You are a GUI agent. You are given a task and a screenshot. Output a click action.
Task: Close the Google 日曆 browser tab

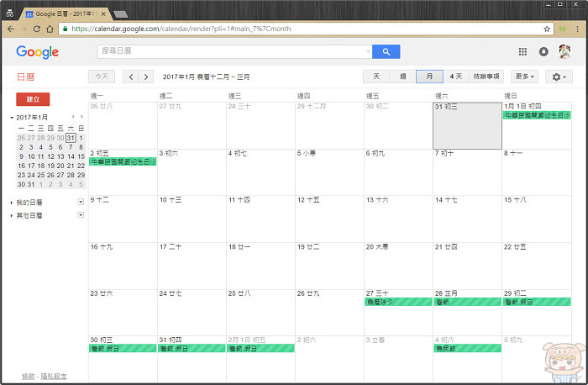pyautogui.click(x=103, y=14)
